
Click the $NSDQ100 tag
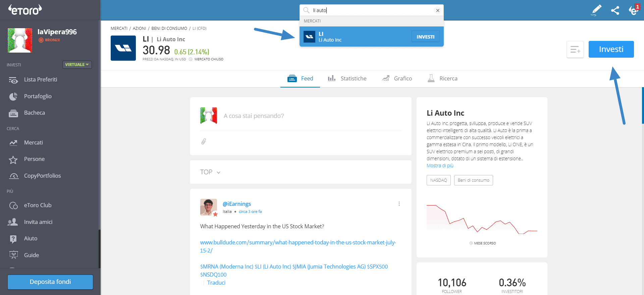pyautogui.click(x=213, y=275)
